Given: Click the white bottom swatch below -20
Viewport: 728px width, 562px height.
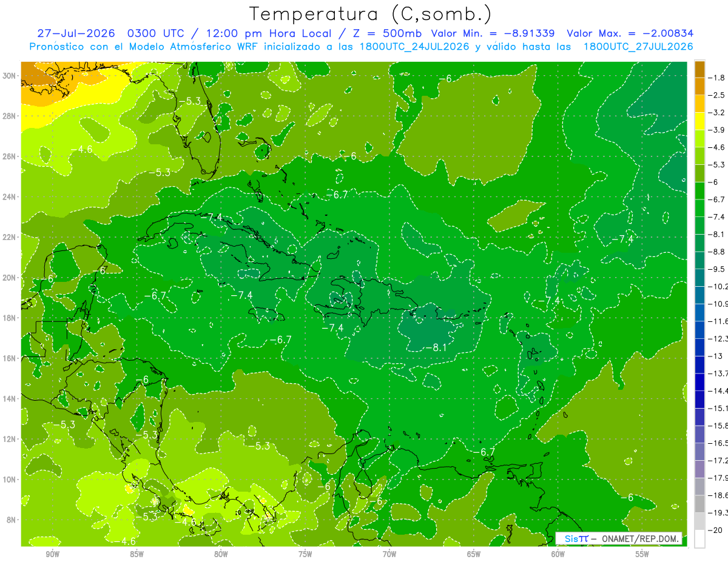Looking at the screenshot, I should pyautogui.click(x=699, y=538).
